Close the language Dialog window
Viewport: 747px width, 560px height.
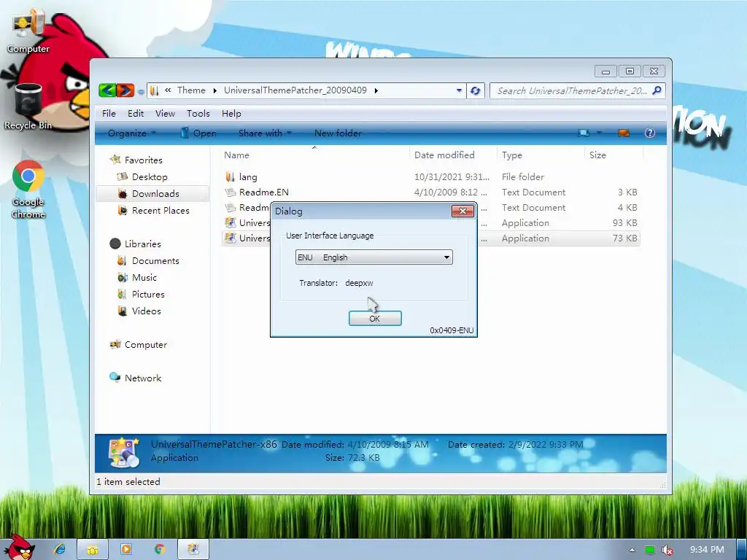coord(462,211)
